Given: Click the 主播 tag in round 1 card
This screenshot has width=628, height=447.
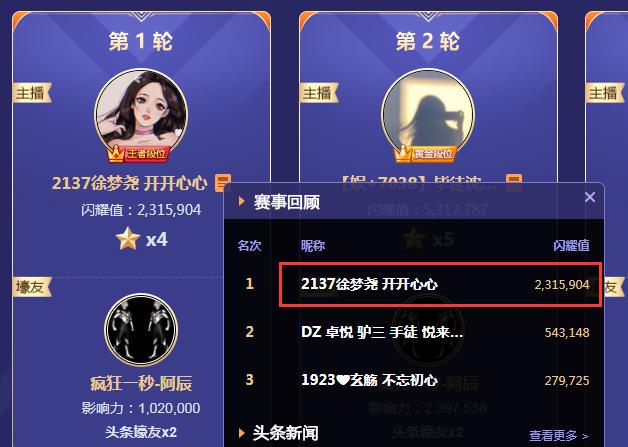Looking at the screenshot, I should point(32,93).
